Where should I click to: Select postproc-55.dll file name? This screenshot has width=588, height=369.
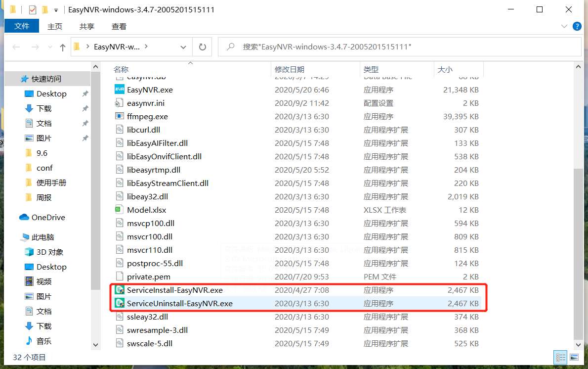pyautogui.click(x=155, y=263)
